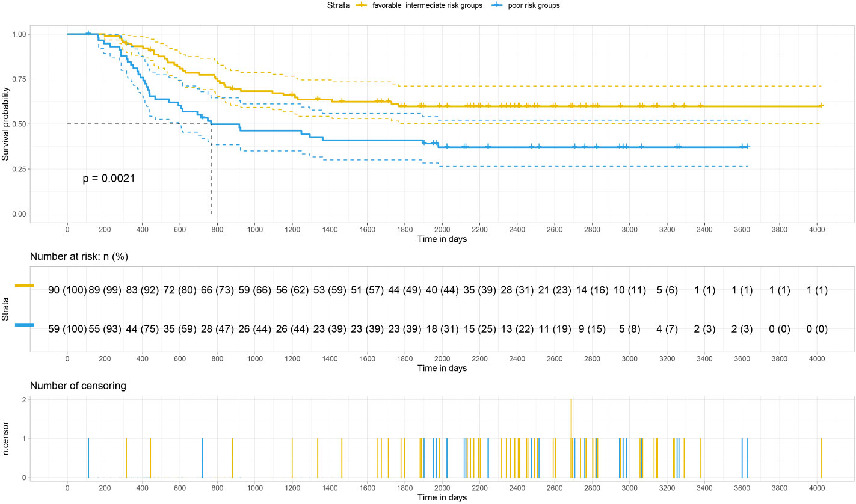Click the '2' tick on n.censor axis
856x504 pixels.
[23, 399]
